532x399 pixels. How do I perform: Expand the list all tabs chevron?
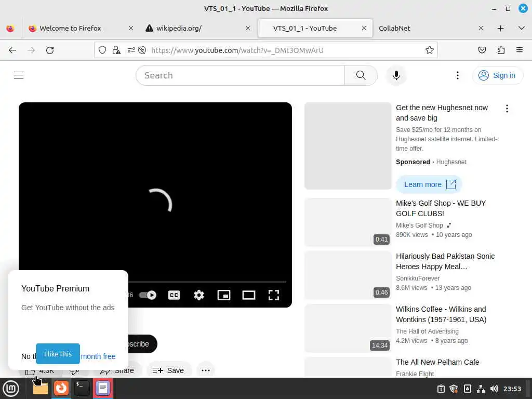pos(522,28)
